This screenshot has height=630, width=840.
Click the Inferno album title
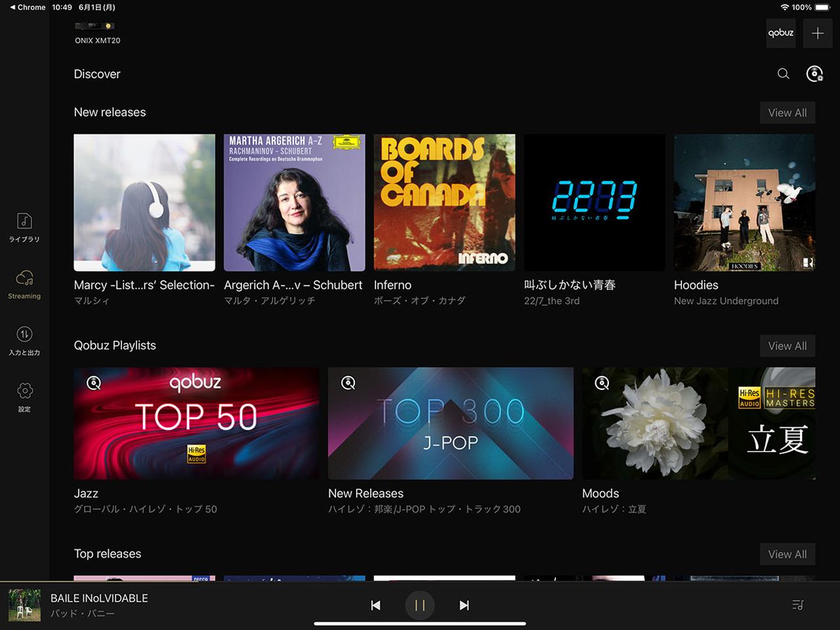point(392,285)
